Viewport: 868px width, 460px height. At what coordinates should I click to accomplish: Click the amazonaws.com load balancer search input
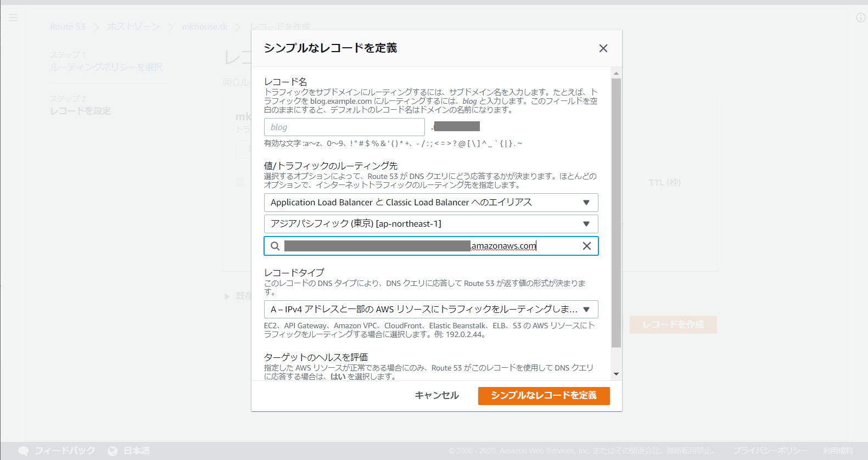click(431, 246)
